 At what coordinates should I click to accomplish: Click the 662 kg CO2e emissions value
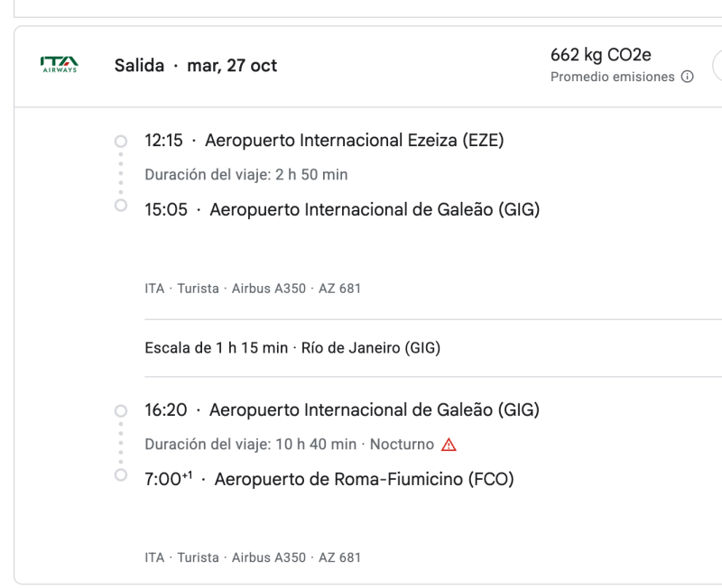601,55
